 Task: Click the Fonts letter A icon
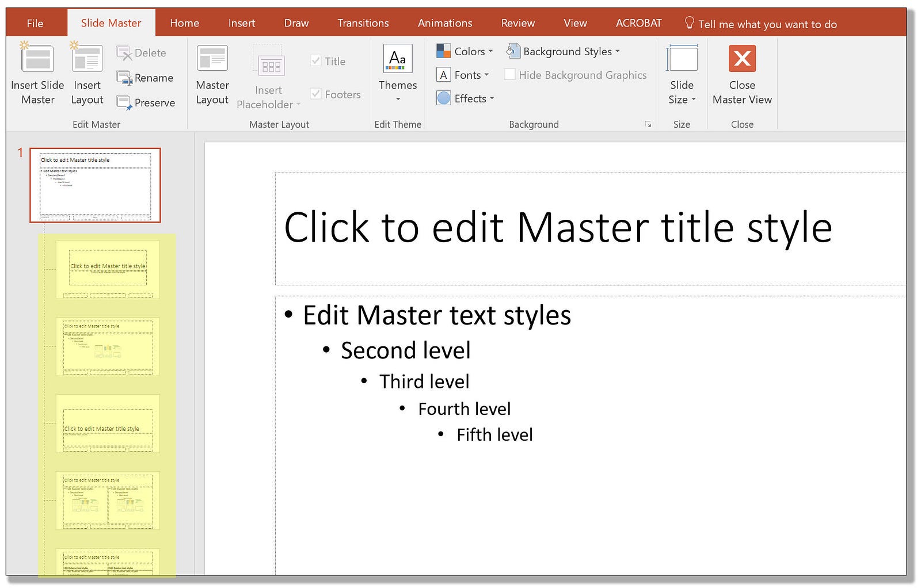pos(443,75)
